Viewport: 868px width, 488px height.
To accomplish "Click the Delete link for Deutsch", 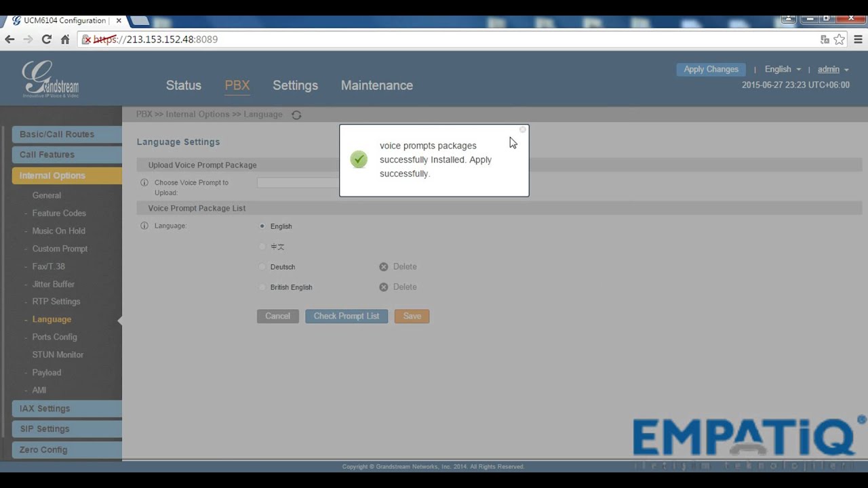I will tap(405, 267).
